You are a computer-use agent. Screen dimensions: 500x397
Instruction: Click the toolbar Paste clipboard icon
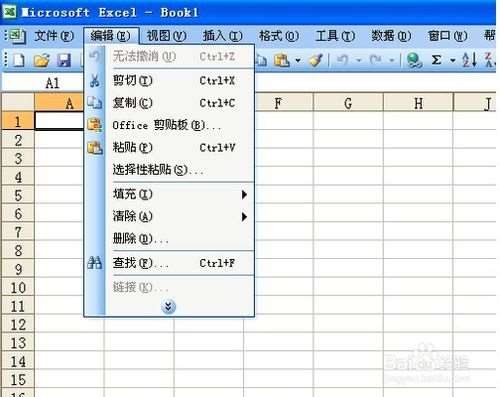[282, 60]
